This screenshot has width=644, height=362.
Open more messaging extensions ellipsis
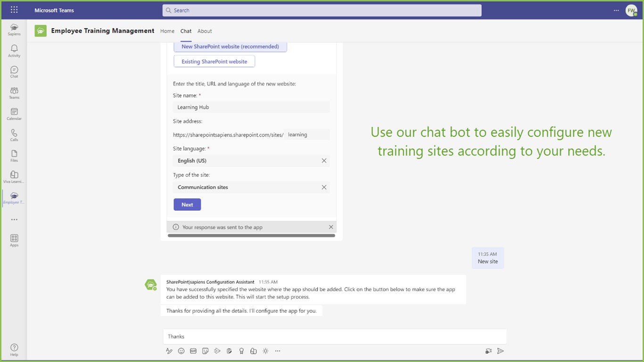click(x=278, y=351)
